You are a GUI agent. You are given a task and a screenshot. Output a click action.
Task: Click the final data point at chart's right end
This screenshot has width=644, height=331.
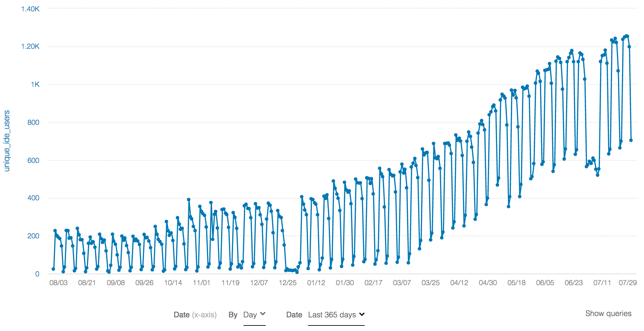click(631, 140)
